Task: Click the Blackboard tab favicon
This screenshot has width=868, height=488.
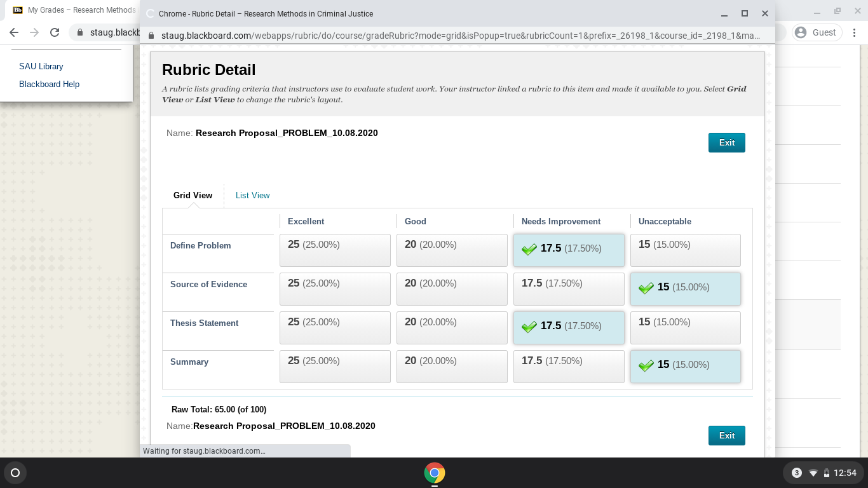Action: point(18,10)
